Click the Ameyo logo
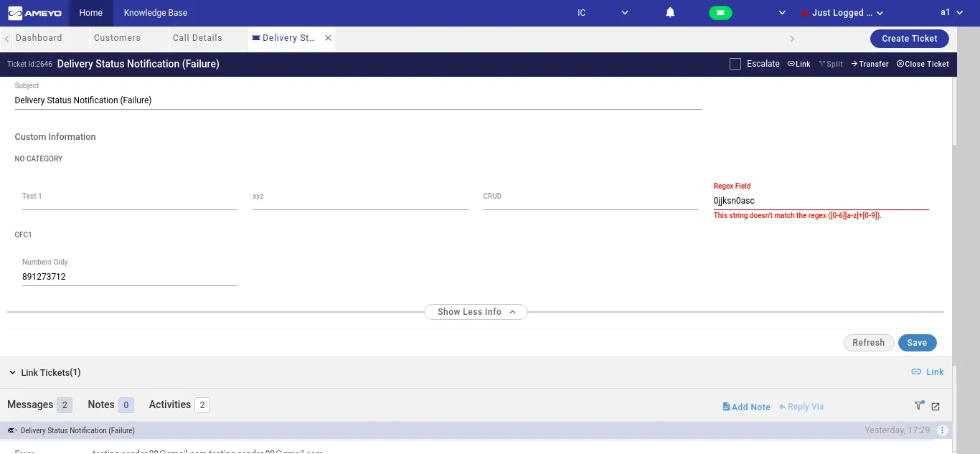The image size is (980, 454). pos(34,13)
